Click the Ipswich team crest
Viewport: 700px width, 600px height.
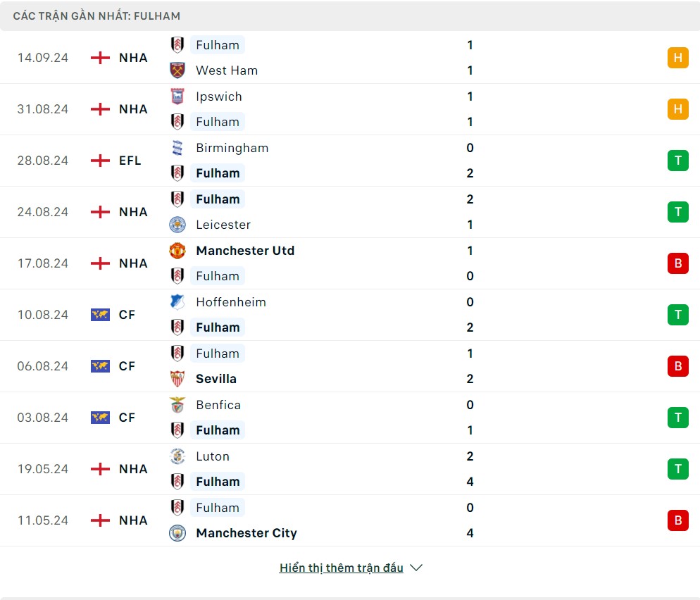click(177, 96)
